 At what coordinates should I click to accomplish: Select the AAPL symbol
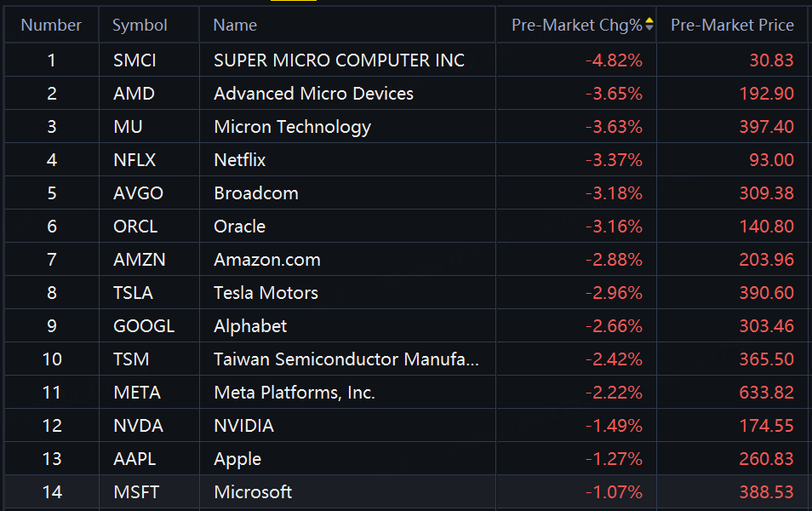(x=135, y=459)
